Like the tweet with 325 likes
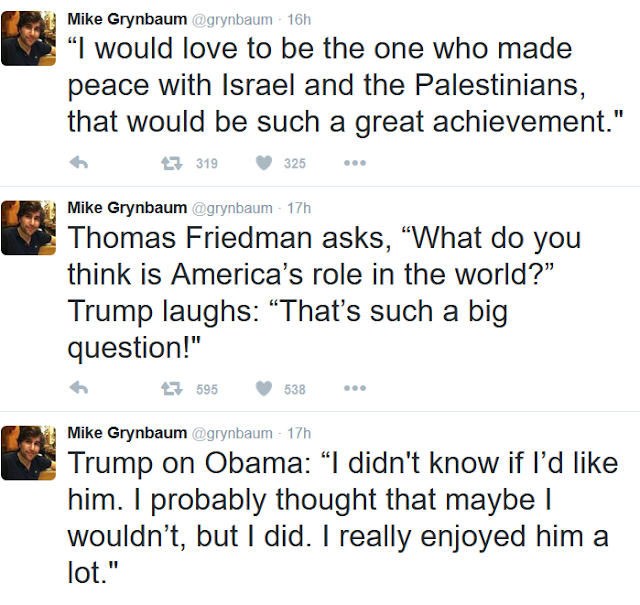 264,163
